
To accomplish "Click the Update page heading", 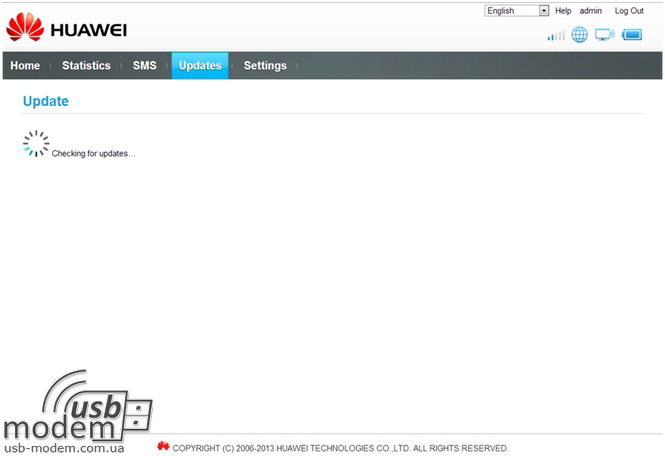I will 46,102.
